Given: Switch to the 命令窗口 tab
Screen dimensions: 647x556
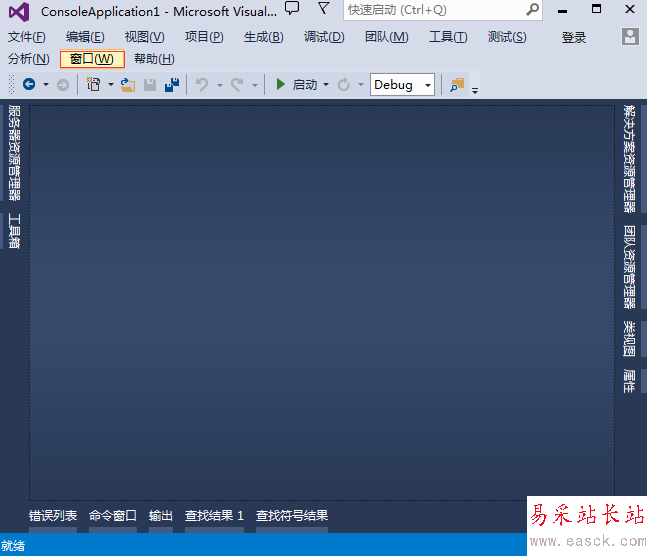Looking at the screenshot, I should [113, 516].
